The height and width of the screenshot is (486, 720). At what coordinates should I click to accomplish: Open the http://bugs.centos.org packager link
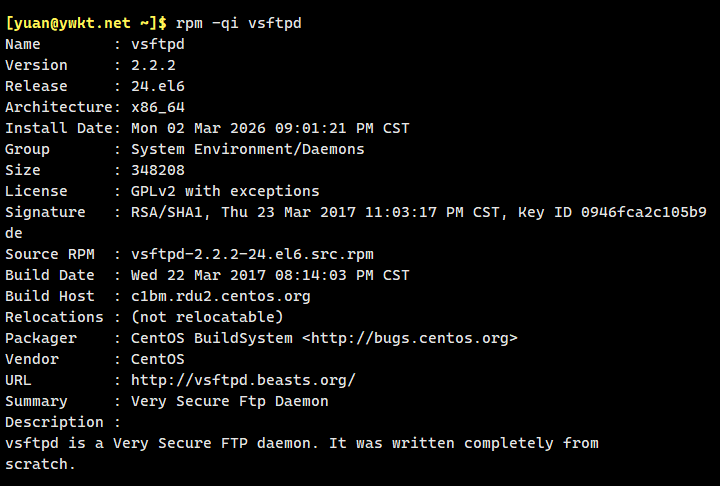coord(410,338)
